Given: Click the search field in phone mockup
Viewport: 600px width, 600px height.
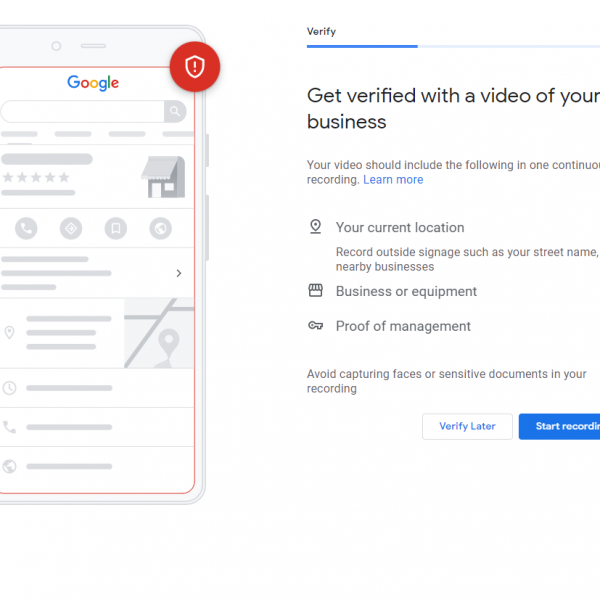Looking at the screenshot, I should point(83,111).
